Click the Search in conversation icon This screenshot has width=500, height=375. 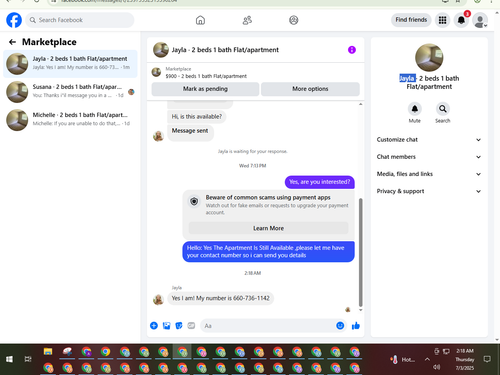tap(443, 109)
